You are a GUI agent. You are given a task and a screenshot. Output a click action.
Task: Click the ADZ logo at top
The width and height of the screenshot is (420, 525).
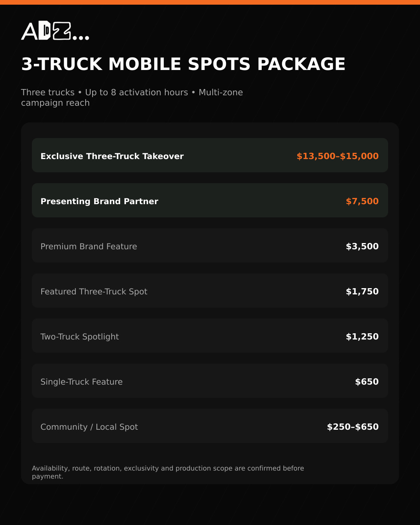click(55, 31)
